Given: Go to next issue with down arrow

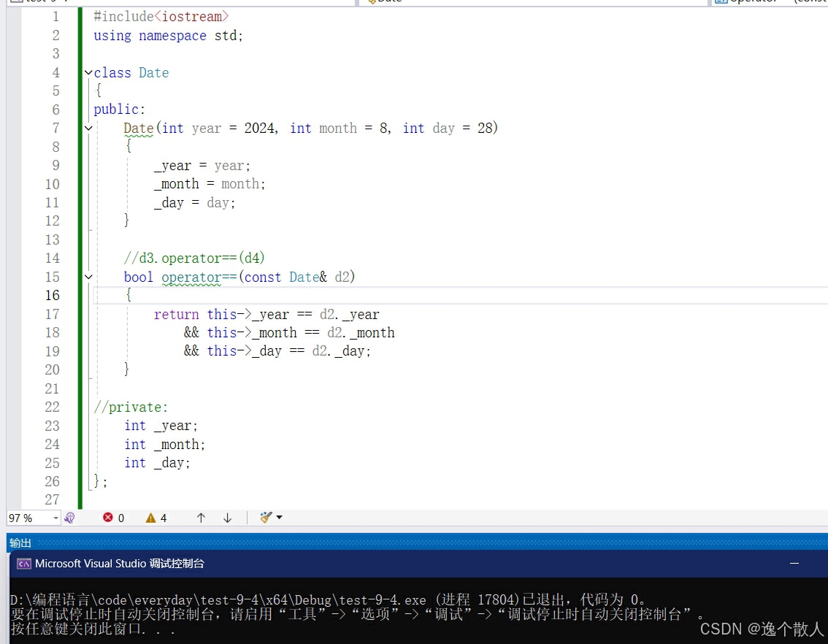Looking at the screenshot, I should [228, 518].
